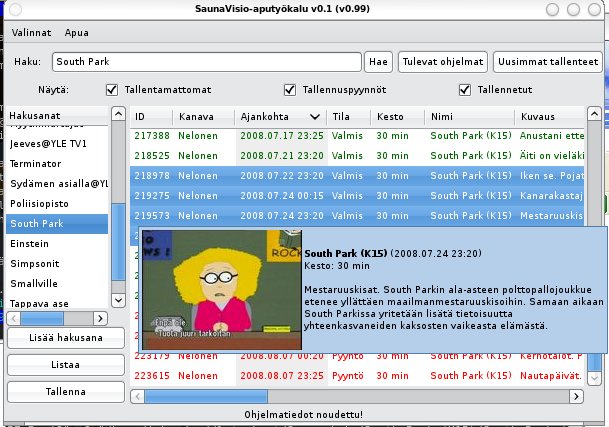Select the Jeeves@YLE TV1 keyword
Viewport: 609px width, 427px height.
click(x=57, y=144)
